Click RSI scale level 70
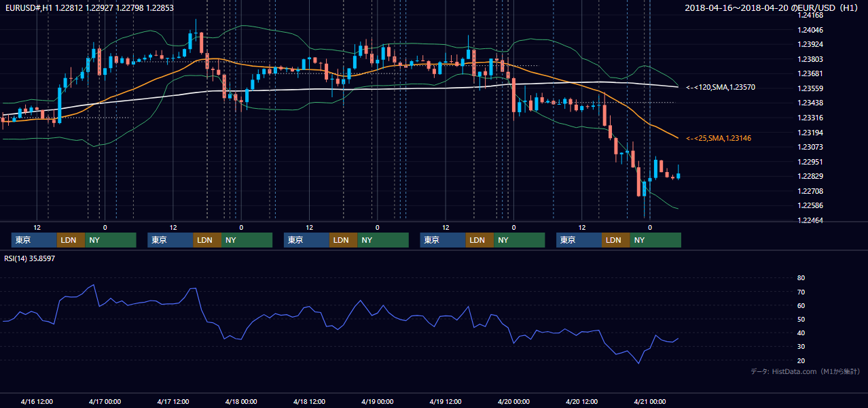The height and width of the screenshot is (408, 868). coord(801,292)
